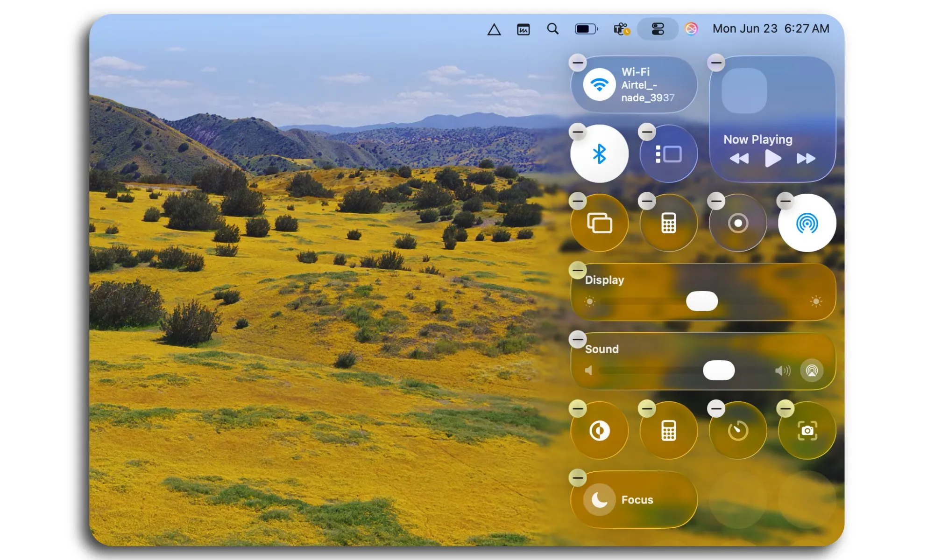This screenshot has width=934, height=560.
Task: Select the Calculator control icon
Action: coord(668,223)
